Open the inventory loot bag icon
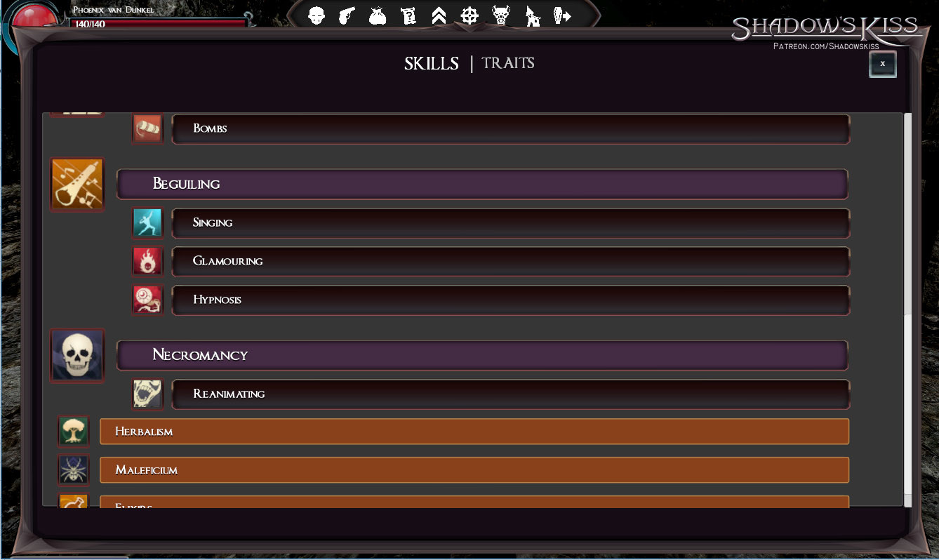 pos(378,15)
